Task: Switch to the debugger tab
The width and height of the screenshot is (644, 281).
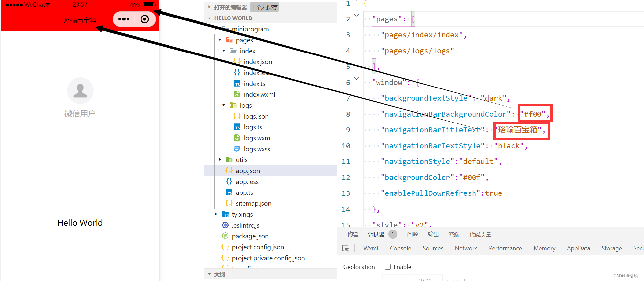Action: (376, 234)
